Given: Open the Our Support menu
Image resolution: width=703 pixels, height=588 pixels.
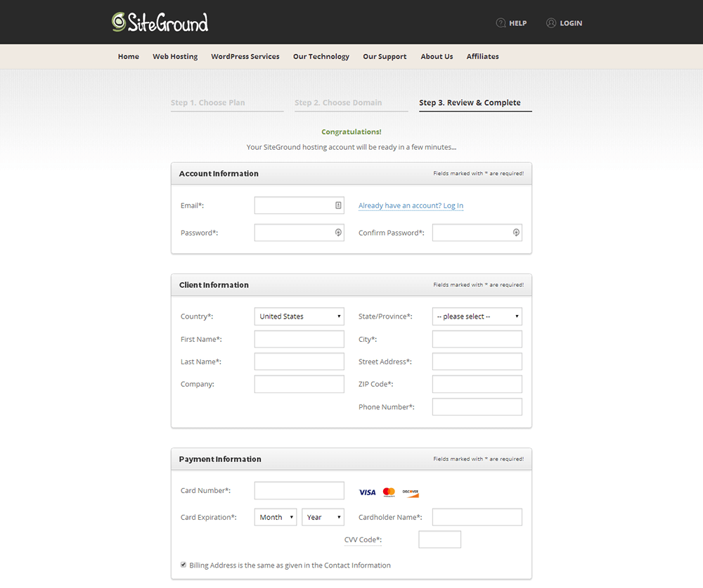Looking at the screenshot, I should (385, 56).
